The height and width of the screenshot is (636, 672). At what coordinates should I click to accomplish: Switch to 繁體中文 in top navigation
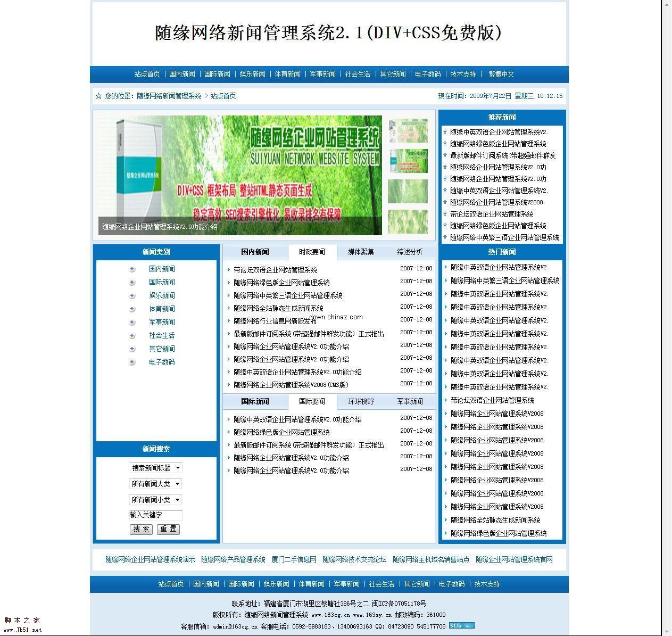coord(501,74)
